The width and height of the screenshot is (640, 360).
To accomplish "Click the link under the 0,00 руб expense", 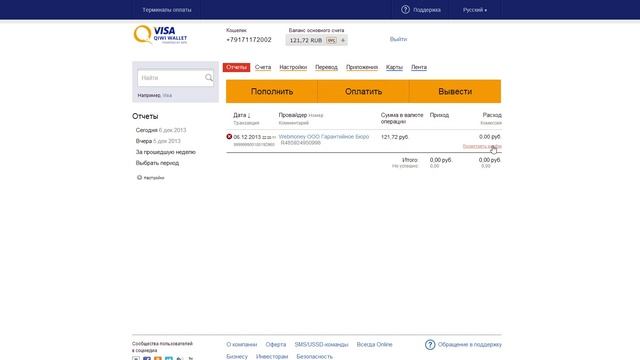I will (x=482, y=146).
